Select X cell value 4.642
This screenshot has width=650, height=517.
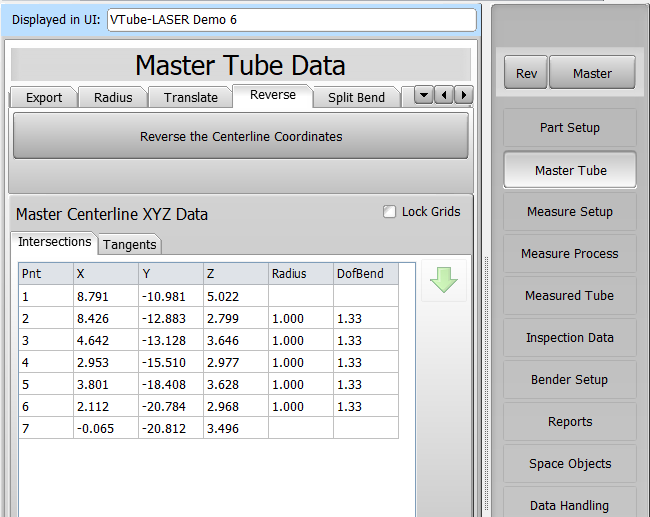(106, 340)
